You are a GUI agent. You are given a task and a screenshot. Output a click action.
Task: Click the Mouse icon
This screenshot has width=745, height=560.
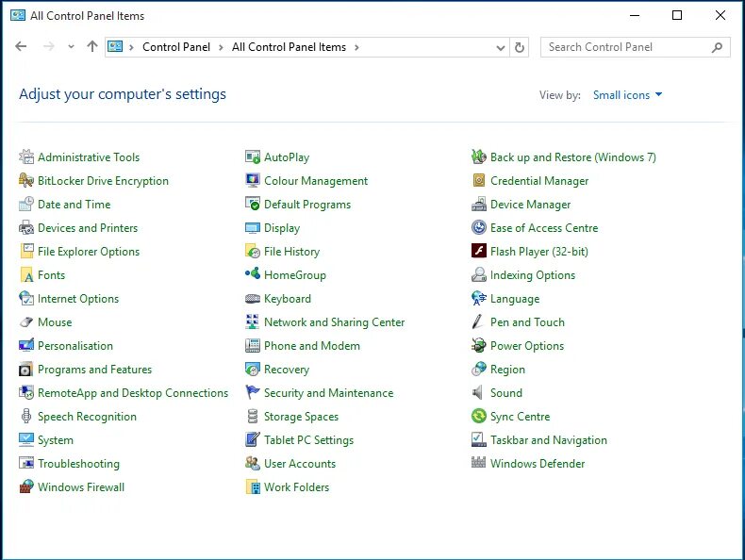tap(26, 322)
